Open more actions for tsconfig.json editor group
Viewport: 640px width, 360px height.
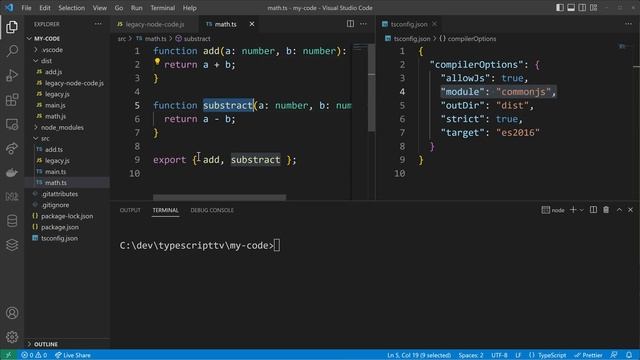[628, 24]
